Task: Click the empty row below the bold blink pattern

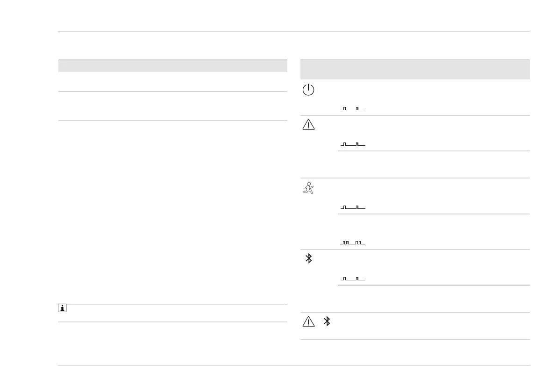Action: [434, 164]
